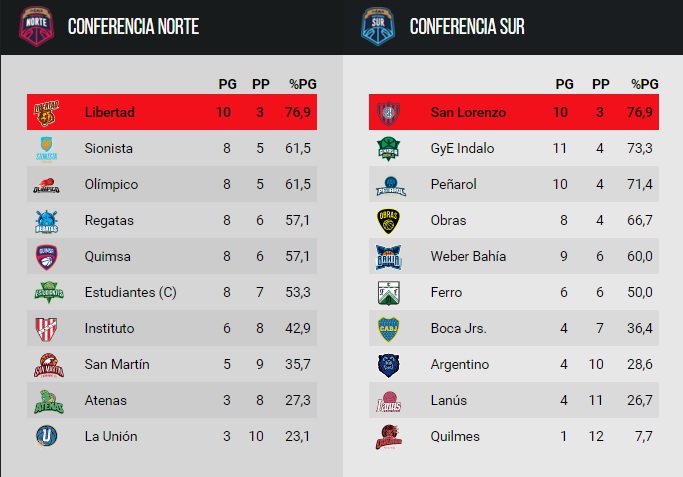683x477 pixels.
Task: Click the Argentino team logo
Action: (389, 365)
